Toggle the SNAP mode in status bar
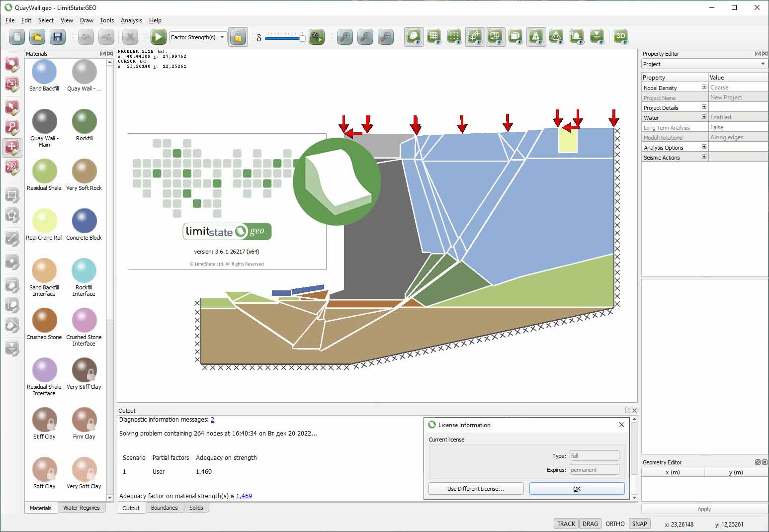 pos(639,524)
